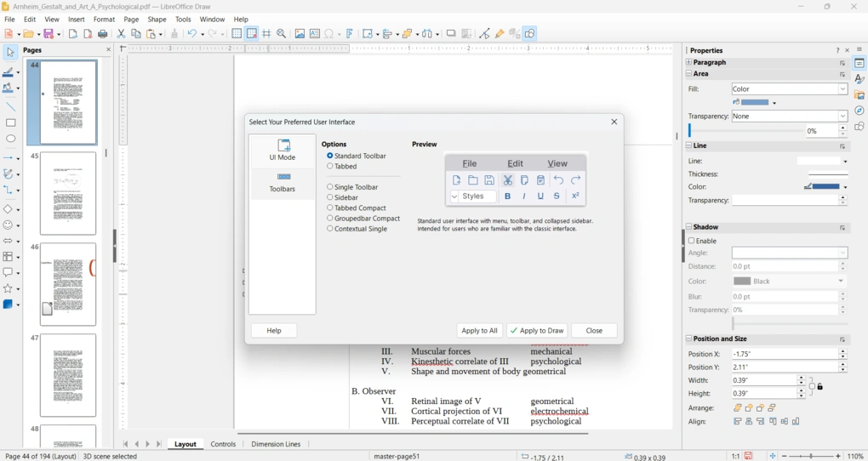This screenshot has height=461, width=868.
Task: Open the Toolbars section in dialog
Action: pos(283,182)
